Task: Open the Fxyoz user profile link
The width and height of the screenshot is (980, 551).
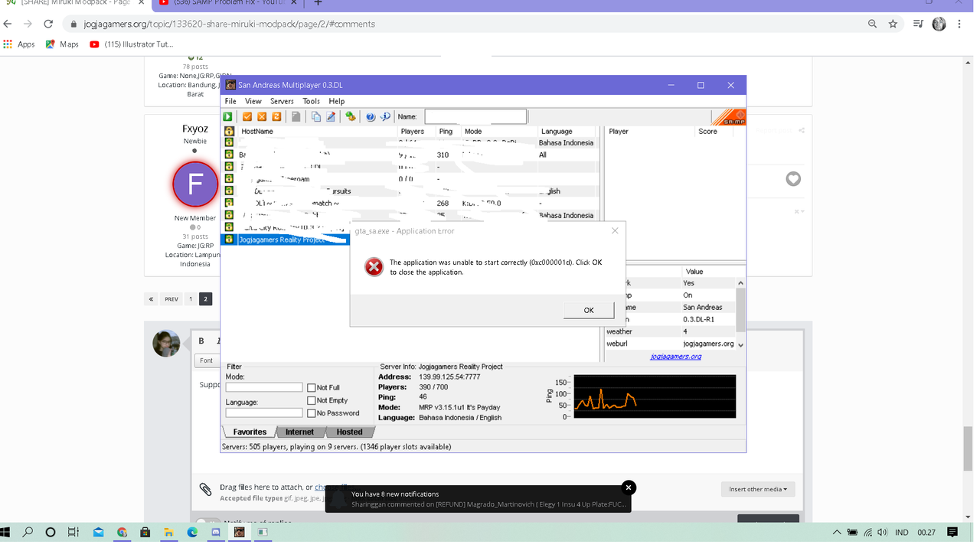Action: 195,129
